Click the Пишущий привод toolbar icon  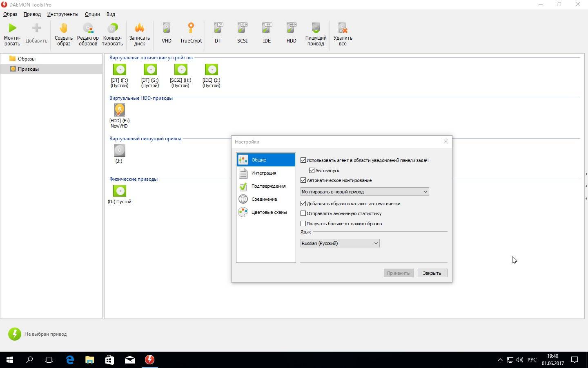coord(316,28)
